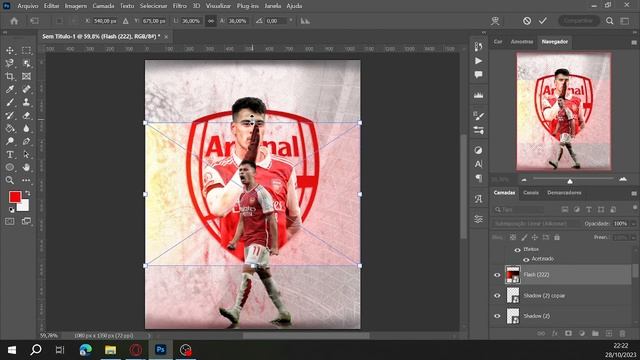
Task: Hide the Shadow (2) layer
Action: (x=497, y=316)
